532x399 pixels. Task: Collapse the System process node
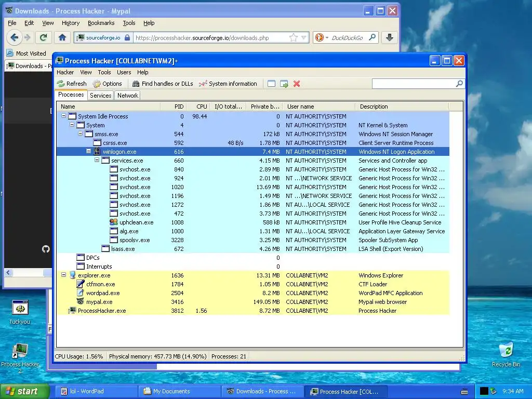coord(72,125)
